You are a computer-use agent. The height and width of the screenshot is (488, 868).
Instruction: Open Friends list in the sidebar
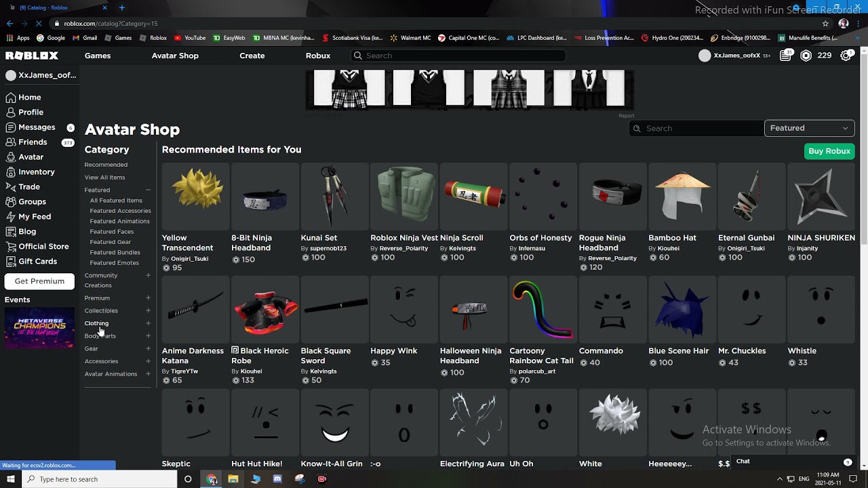[26, 142]
